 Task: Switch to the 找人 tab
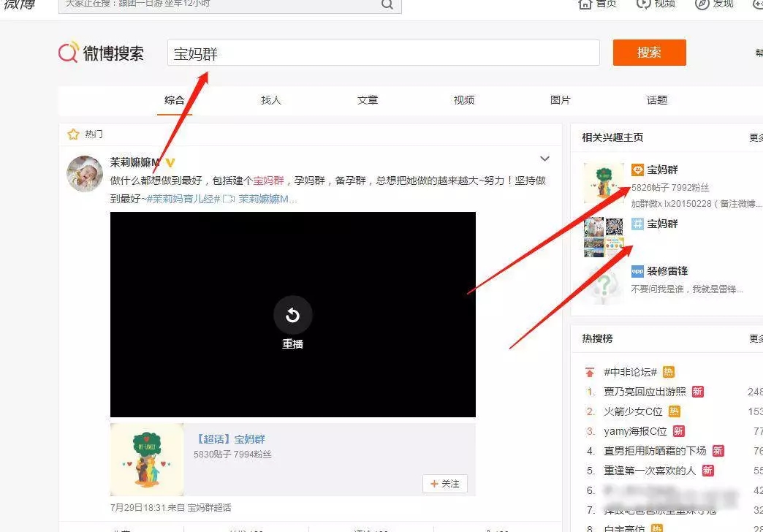[x=270, y=100]
